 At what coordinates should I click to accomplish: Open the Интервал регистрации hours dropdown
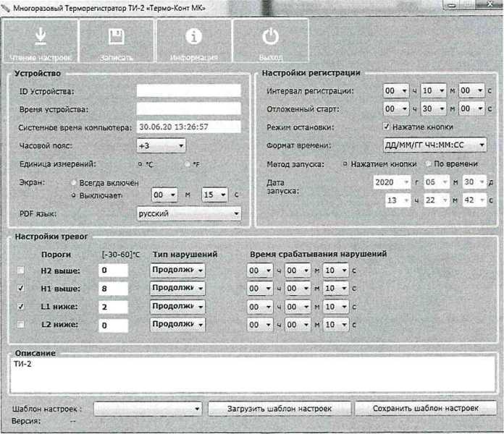[x=396, y=91]
